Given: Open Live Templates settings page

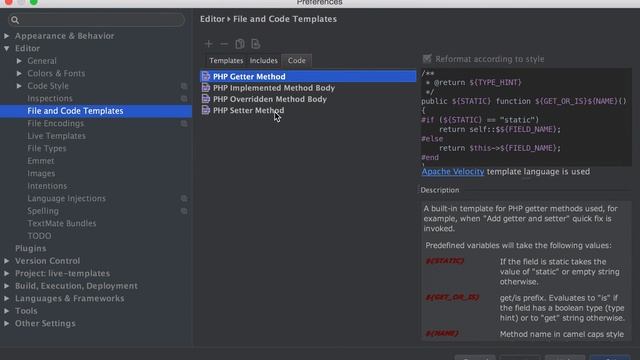Looking at the screenshot, I should (56, 136).
